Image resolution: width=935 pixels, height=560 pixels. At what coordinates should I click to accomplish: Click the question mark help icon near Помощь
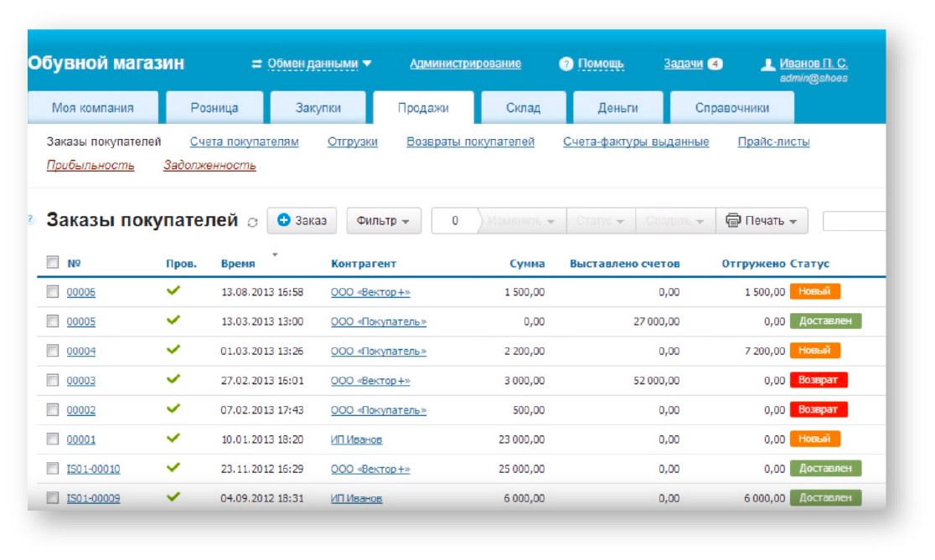coord(566,64)
